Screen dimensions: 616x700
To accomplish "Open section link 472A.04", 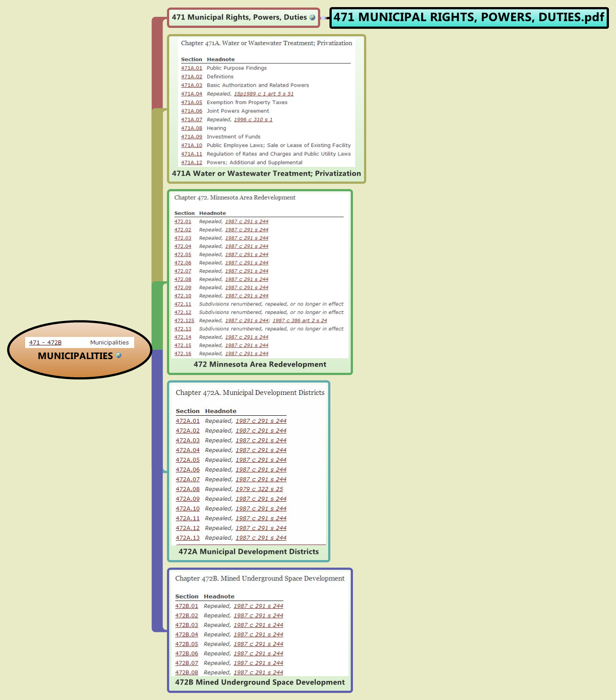I will pos(188,450).
